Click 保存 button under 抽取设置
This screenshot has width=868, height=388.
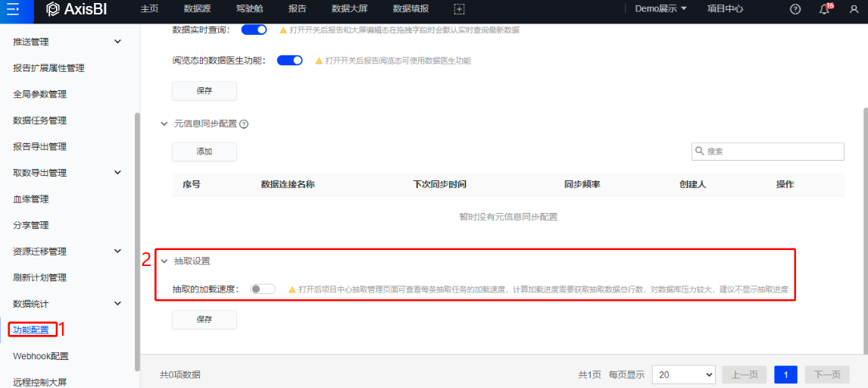[x=205, y=320]
